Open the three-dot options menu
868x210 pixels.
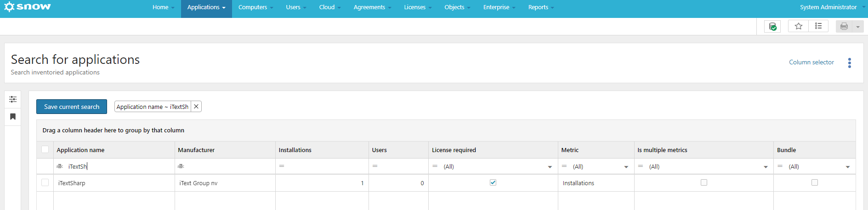coord(849,63)
